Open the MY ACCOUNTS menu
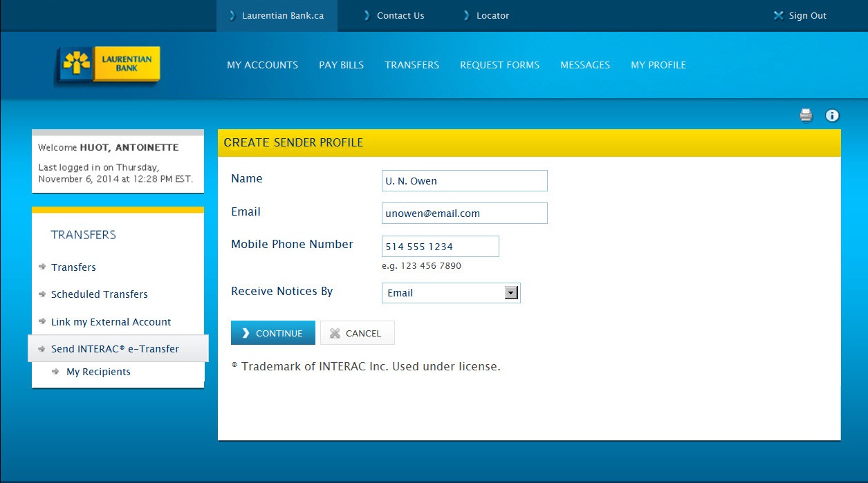This screenshot has height=483, width=868. point(263,65)
